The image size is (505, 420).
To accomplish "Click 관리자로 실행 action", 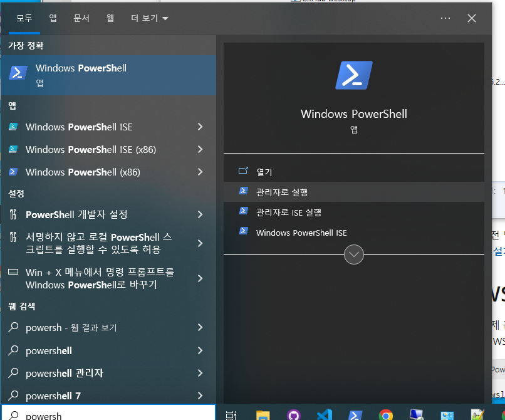I will (x=353, y=192).
